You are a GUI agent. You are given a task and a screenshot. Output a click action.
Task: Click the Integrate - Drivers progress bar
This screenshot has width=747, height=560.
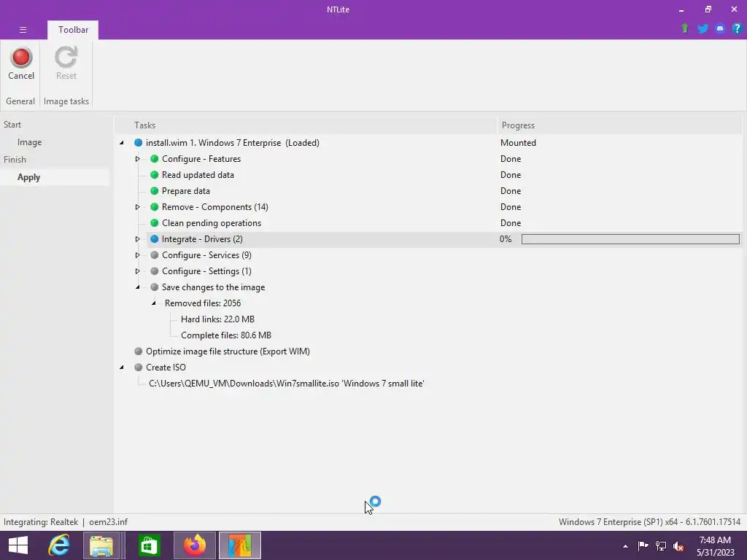click(x=630, y=239)
